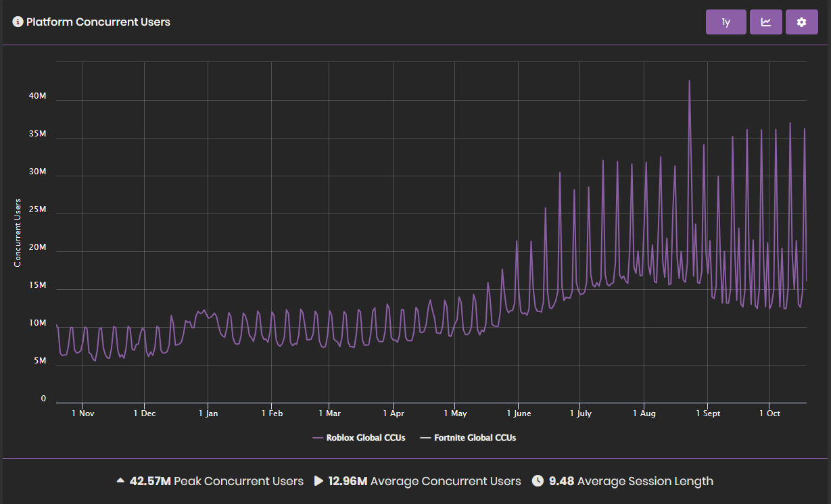
Task: Click the 1 Jan x-axis label
Action: tap(208, 413)
